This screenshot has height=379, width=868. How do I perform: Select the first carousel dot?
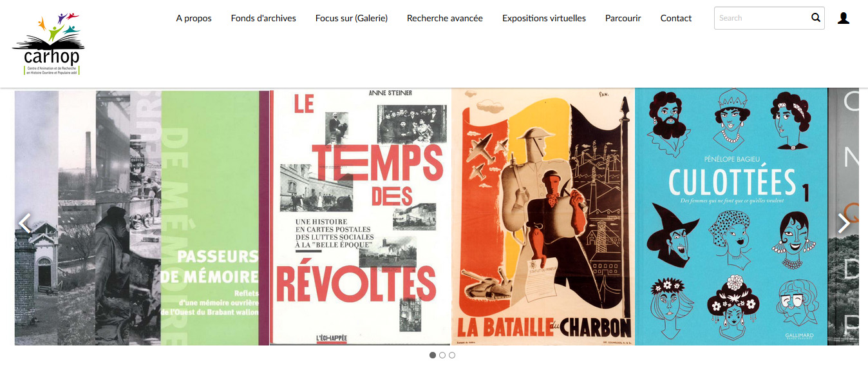[433, 355]
